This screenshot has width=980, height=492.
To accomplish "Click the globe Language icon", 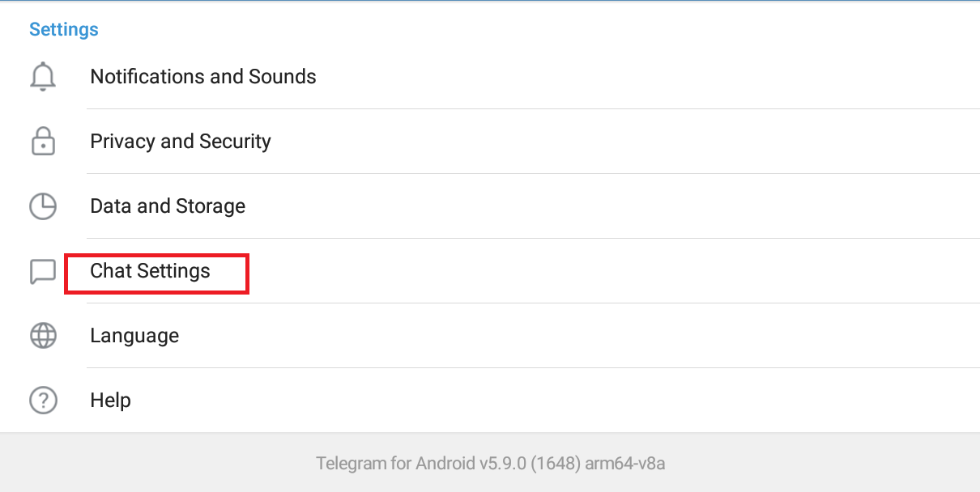I will [43, 336].
